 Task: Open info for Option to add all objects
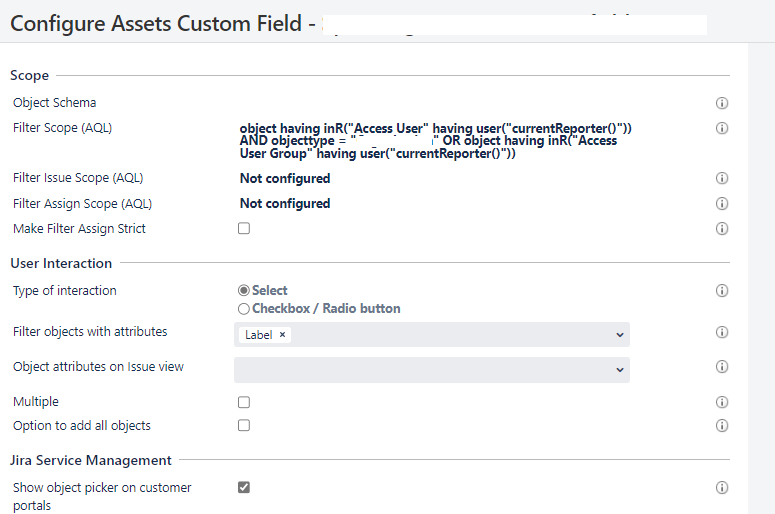coord(722,426)
